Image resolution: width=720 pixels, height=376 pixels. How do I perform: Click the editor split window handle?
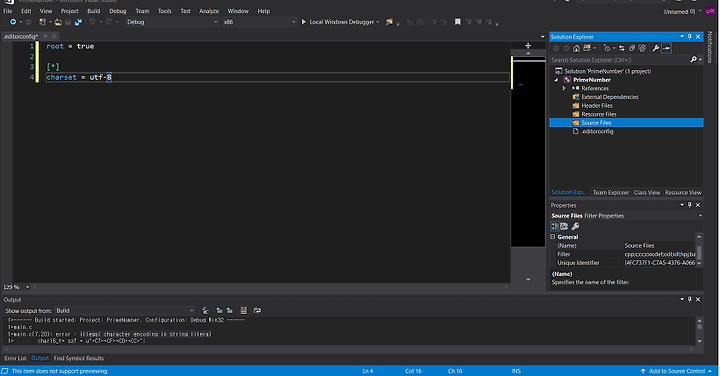pos(528,45)
